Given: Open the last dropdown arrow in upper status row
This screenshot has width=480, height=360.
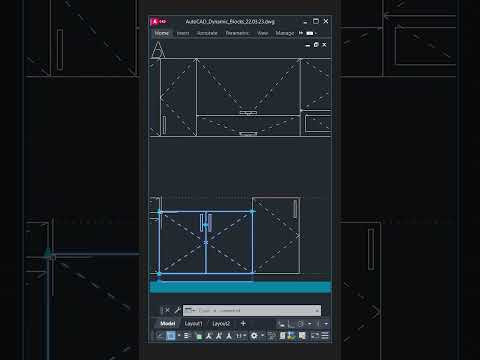Looking at the screenshot, I should tap(326, 324).
